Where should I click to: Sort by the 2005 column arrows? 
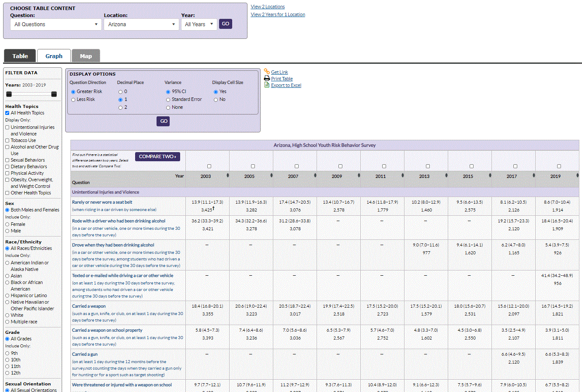pos(271,175)
